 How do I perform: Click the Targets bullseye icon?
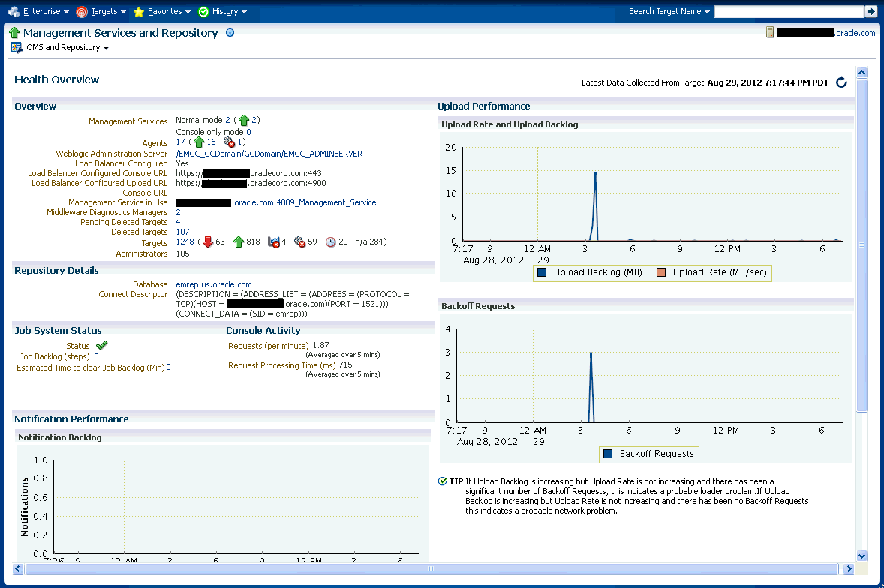[x=82, y=12]
